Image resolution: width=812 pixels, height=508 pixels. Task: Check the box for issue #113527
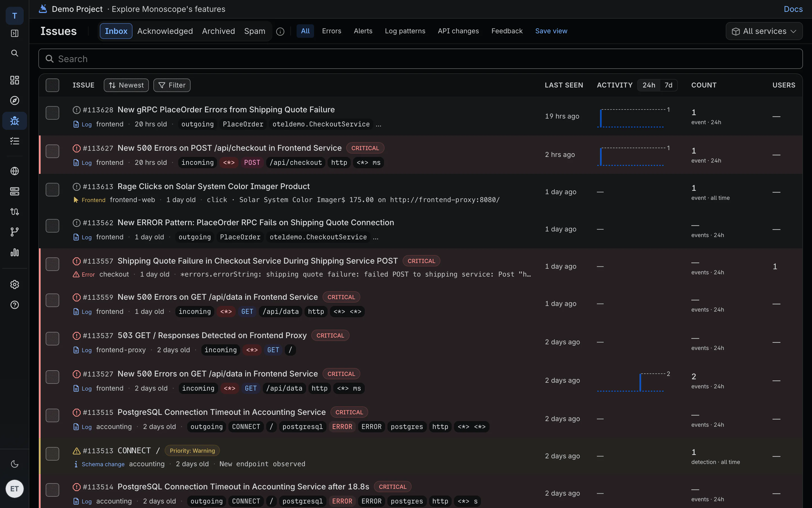click(x=52, y=377)
